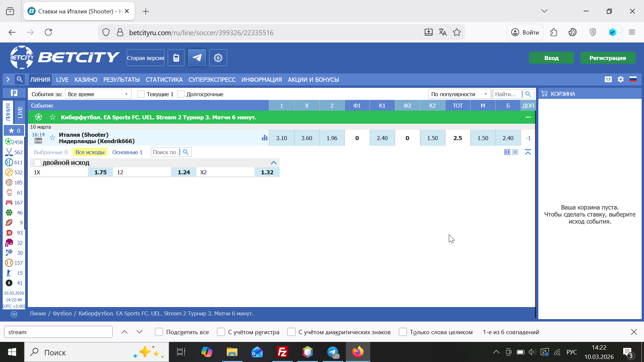Open the Все время period dropdown
Screen dimensions: 644x362
pyautogui.click(x=98, y=94)
